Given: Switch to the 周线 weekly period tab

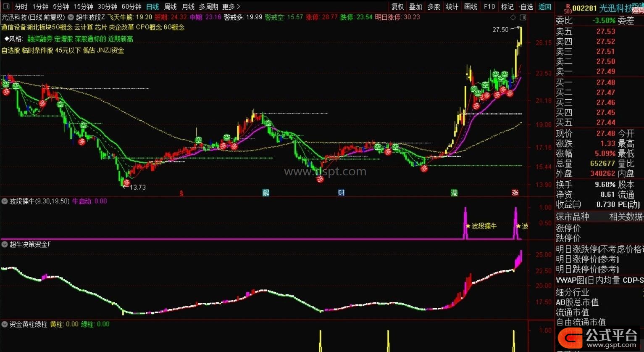Looking at the screenshot, I should point(170,7).
